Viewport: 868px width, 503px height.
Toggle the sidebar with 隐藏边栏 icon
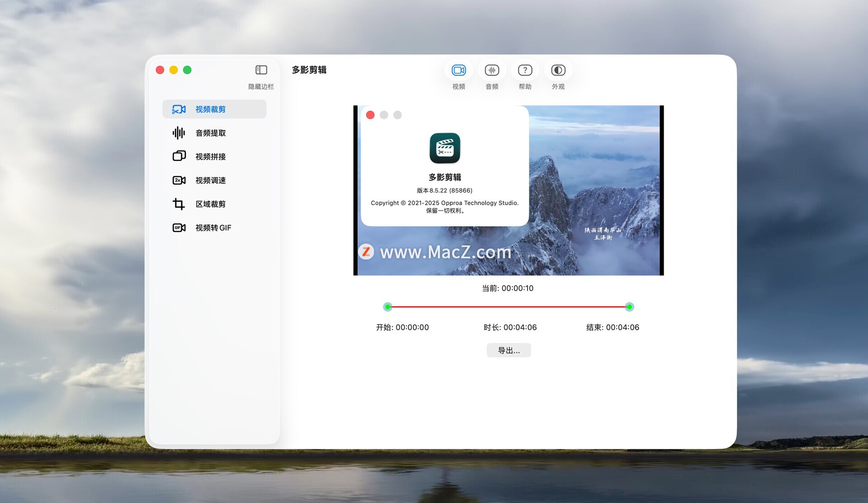(x=261, y=70)
